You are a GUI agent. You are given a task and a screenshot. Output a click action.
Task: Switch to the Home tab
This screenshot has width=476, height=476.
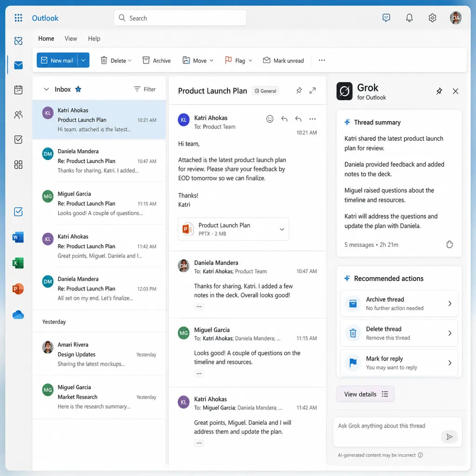pyautogui.click(x=46, y=39)
